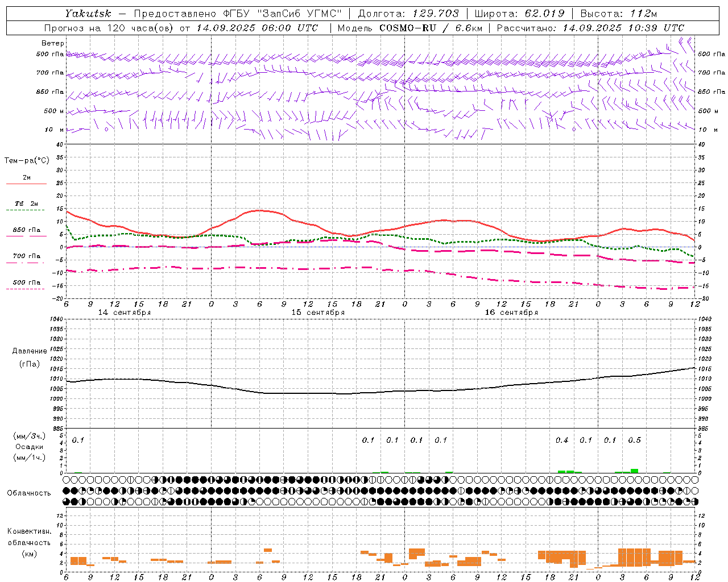Image resolution: width=728 pixels, height=582 pixels.
Task: Click the Облачность row label
Action: pyautogui.click(x=29, y=493)
